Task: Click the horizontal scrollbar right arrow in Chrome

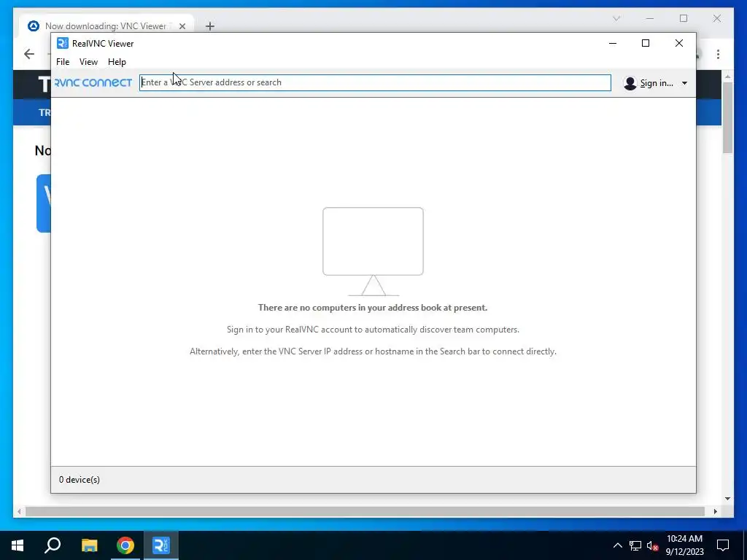Action: [x=716, y=511]
